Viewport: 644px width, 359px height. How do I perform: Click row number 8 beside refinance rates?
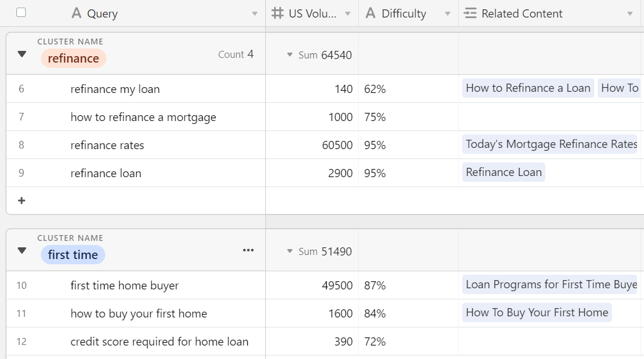tap(21, 144)
